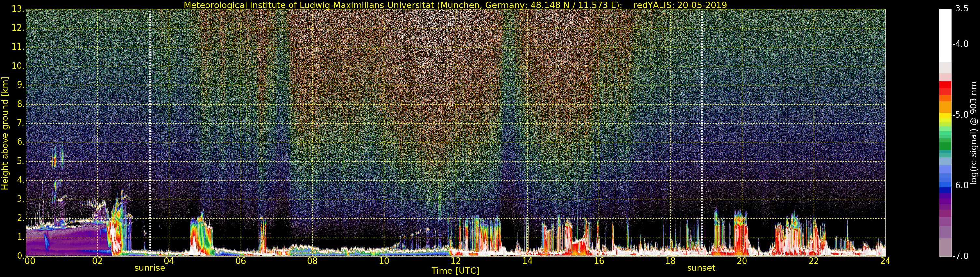Click the 'sunset' label below the axis

tap(701, 268)
